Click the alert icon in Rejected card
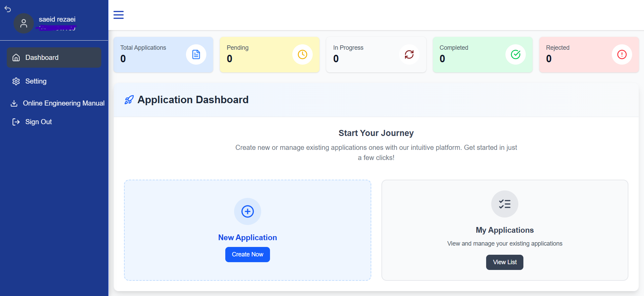 [622, 54]
